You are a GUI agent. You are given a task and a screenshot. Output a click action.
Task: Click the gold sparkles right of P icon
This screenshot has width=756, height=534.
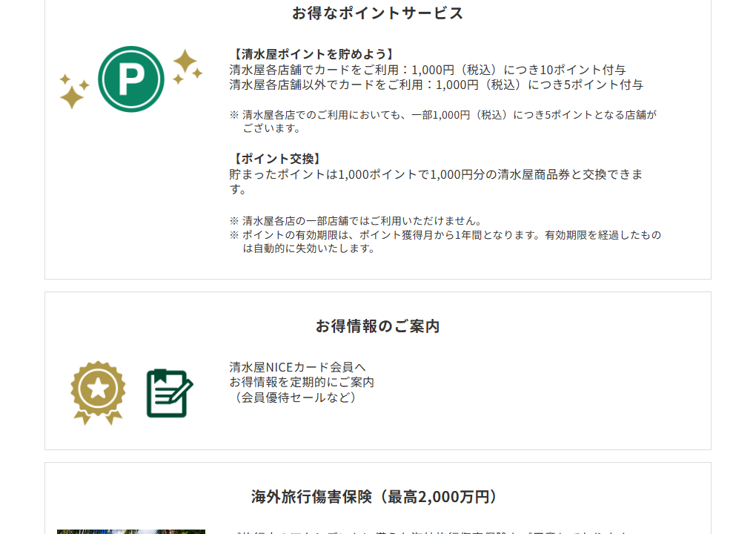188,67
